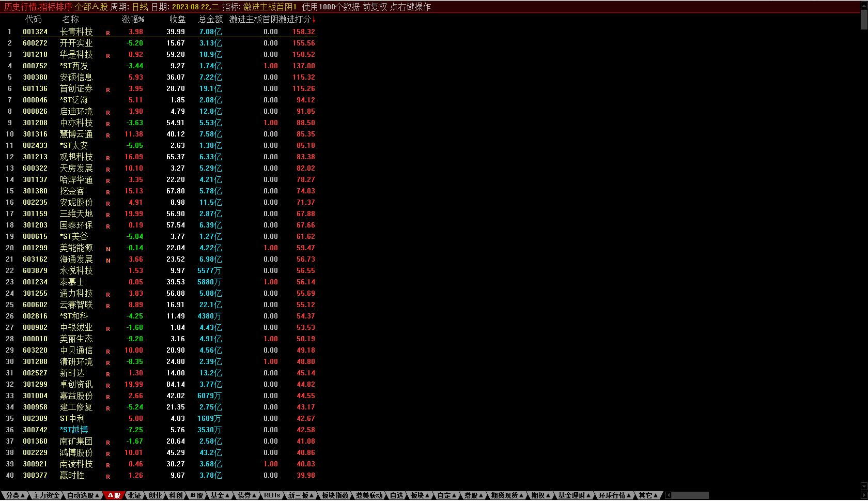Sort by 总金额 column header
Viewport: 868px width, 501px height.
210,19
